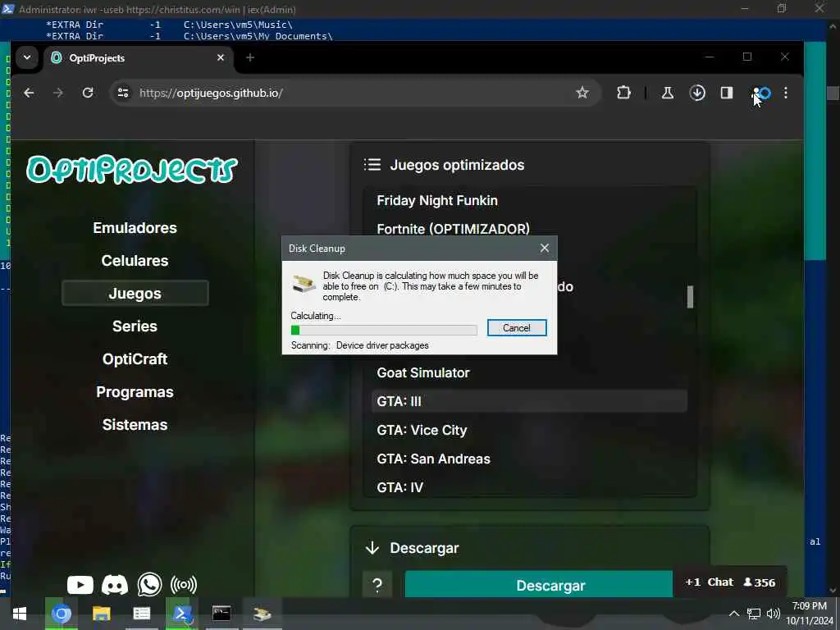Select Friday Night Funkin in the list

click(x=437, y=200)
